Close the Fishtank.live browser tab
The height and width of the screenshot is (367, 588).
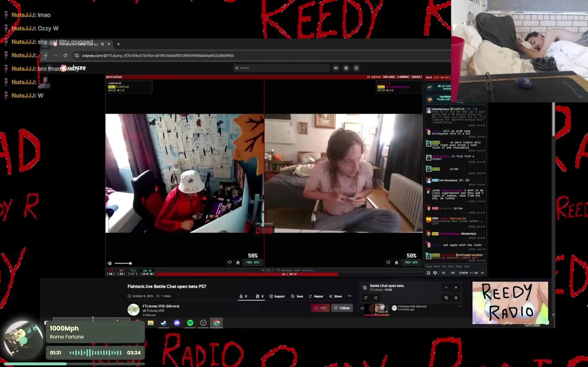click(x=109, y=44)
